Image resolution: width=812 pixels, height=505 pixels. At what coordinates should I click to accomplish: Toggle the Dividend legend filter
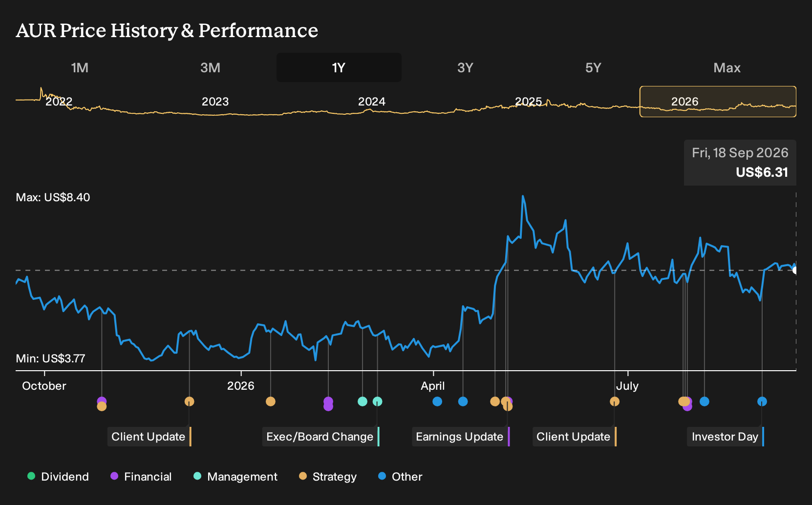coord(58,477)
